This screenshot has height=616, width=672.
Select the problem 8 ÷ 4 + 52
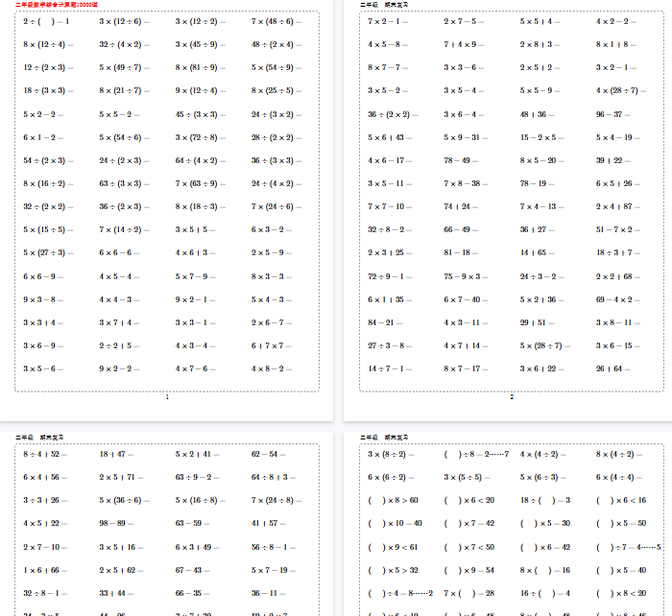coord(41,454)
